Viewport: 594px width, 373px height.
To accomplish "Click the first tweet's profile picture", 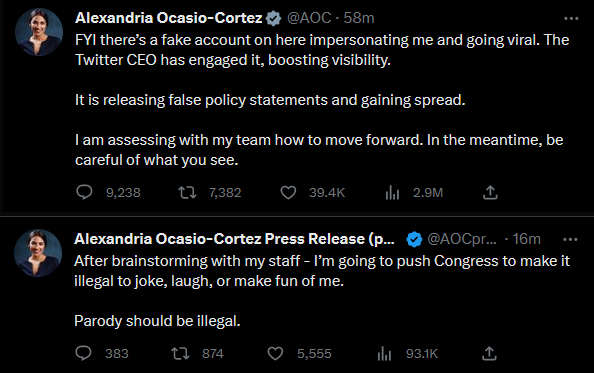I will pos(39,32).
